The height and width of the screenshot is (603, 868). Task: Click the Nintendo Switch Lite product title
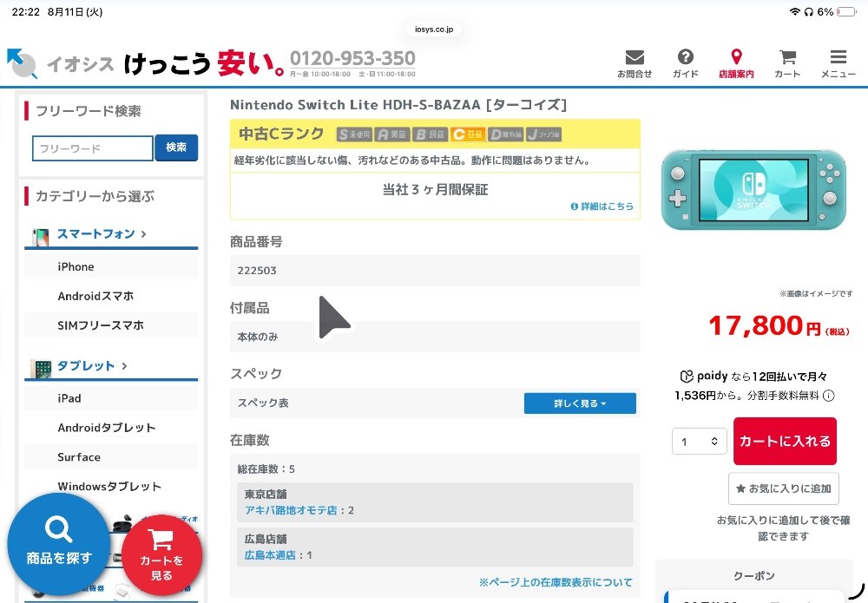coord(398,105)
